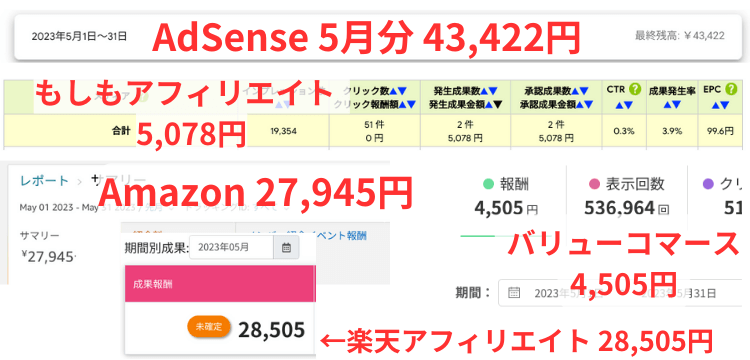The width and height of the screenshot is (750, 360).
Task: Toggle the purple series dot
Action: tap(709, 183)
